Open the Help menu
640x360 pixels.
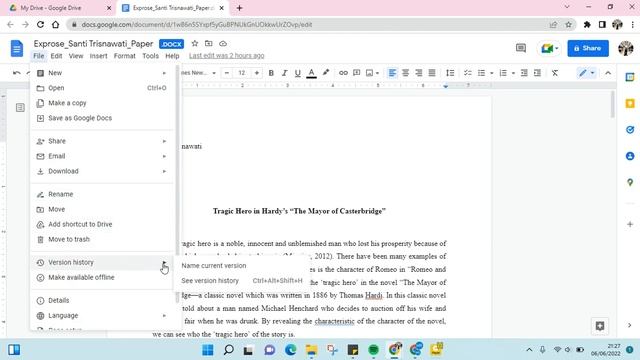click(172, 56)
